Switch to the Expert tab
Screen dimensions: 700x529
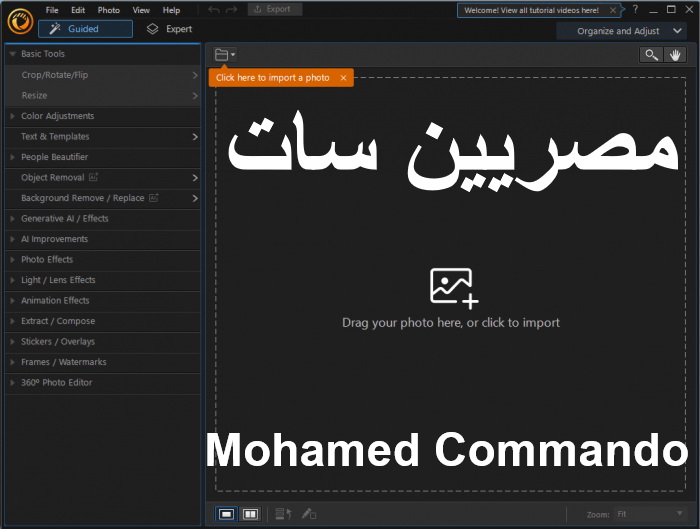click(169, 29)
